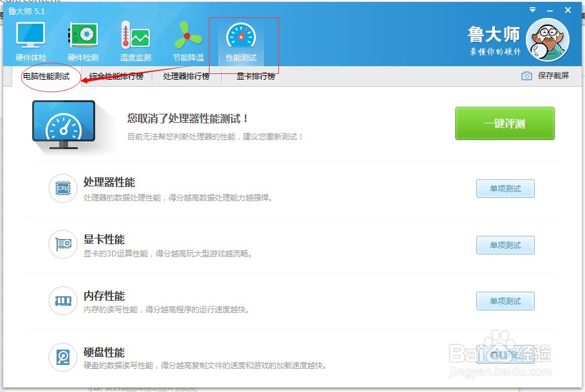Close the 鲁大师 window
585x392 pixels.
coord(568,10)
